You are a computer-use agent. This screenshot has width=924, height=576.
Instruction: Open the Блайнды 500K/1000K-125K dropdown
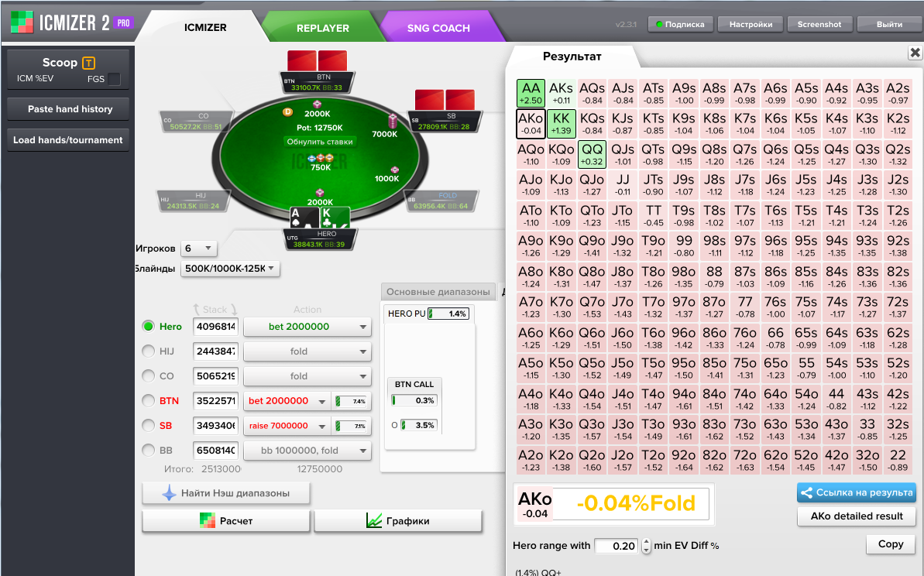click(x=230, y=269)
